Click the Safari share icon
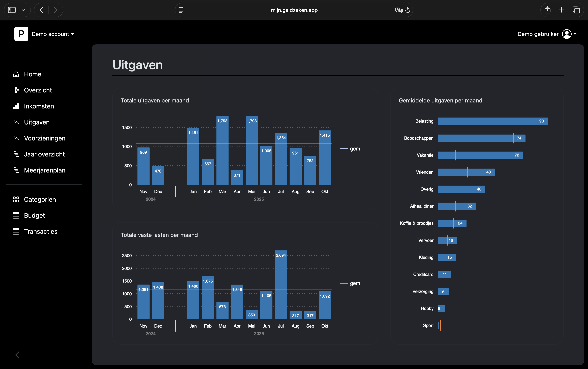 pos(548,10)
